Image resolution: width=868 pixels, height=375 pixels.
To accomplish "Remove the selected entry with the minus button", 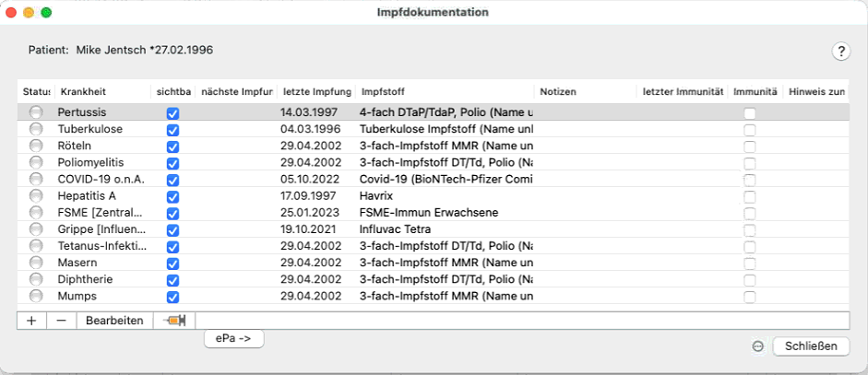I will click(x=62, y=321).
